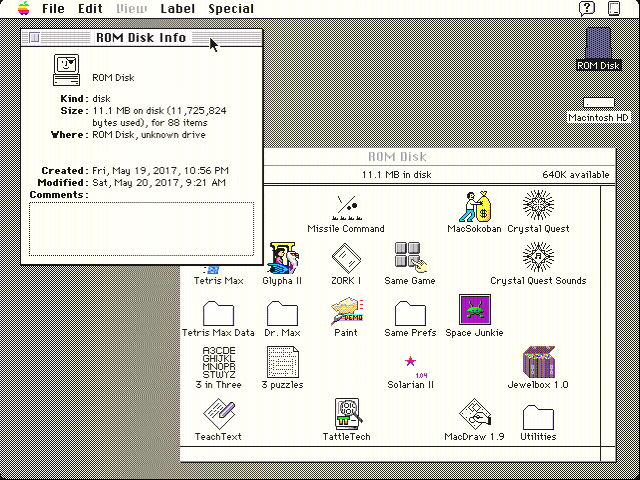Viewport: 640px width, 480px height.
Task: Select the ZORK I icon
Action: [x=346, y=258]
